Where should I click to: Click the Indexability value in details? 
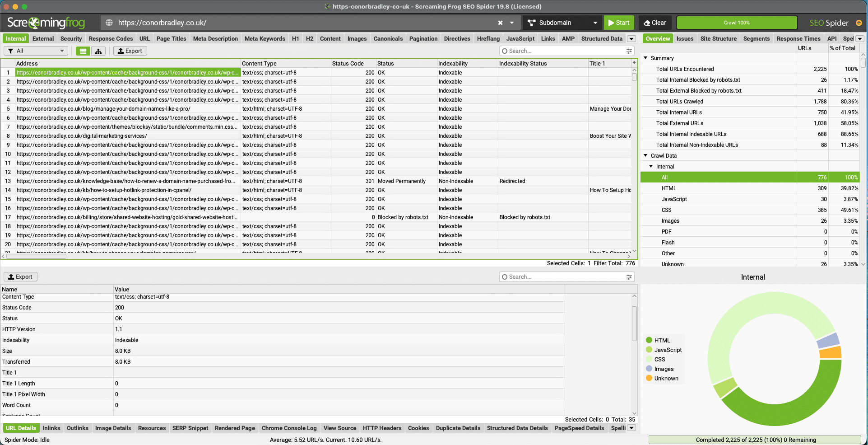pos(126,340)
